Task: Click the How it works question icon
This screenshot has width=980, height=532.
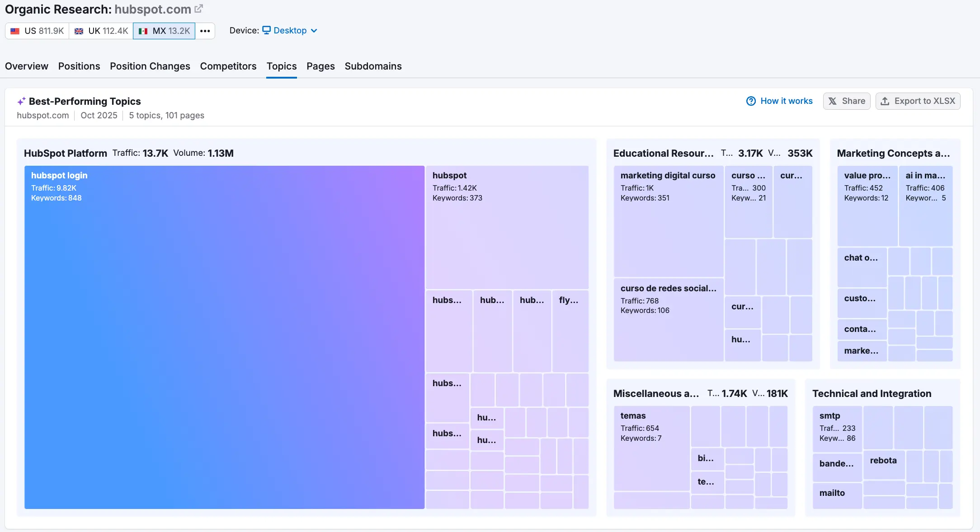Action: pyautogui.click(x=751, y=101)
